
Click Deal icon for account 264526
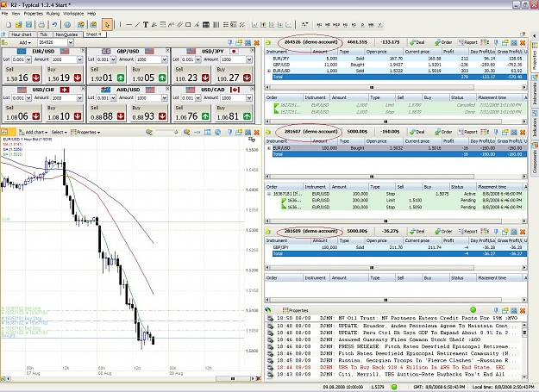click(x=417, y=42)
